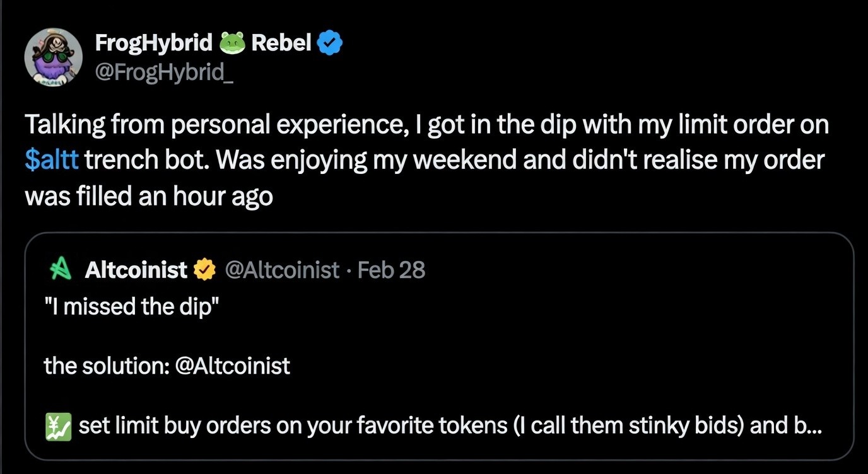Screen dimensions: 868x474
Task: Click the Feb 28 timestamp link
Action: pos(392,269)
